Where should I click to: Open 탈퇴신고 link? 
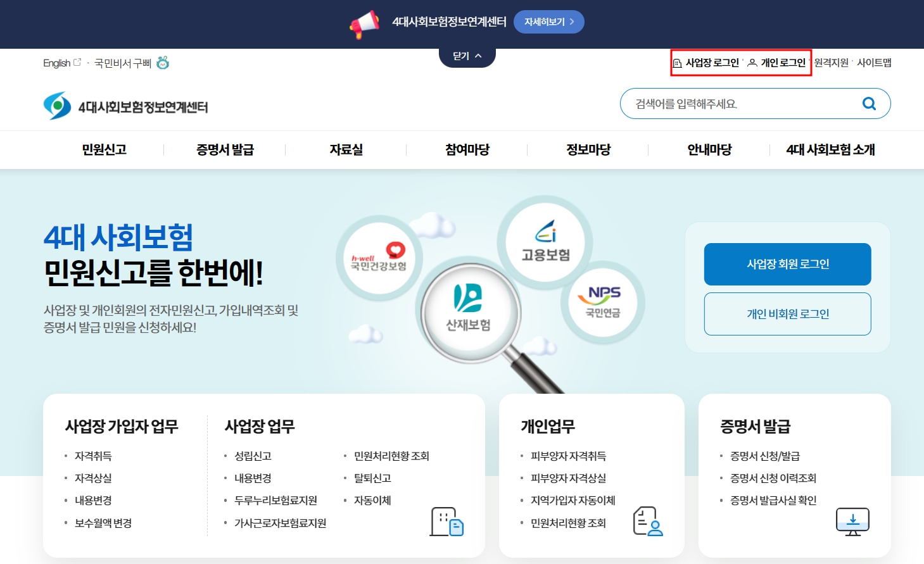(372, 478)
